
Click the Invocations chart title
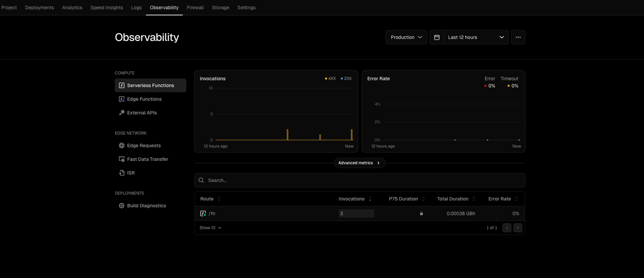pos(213,79)
